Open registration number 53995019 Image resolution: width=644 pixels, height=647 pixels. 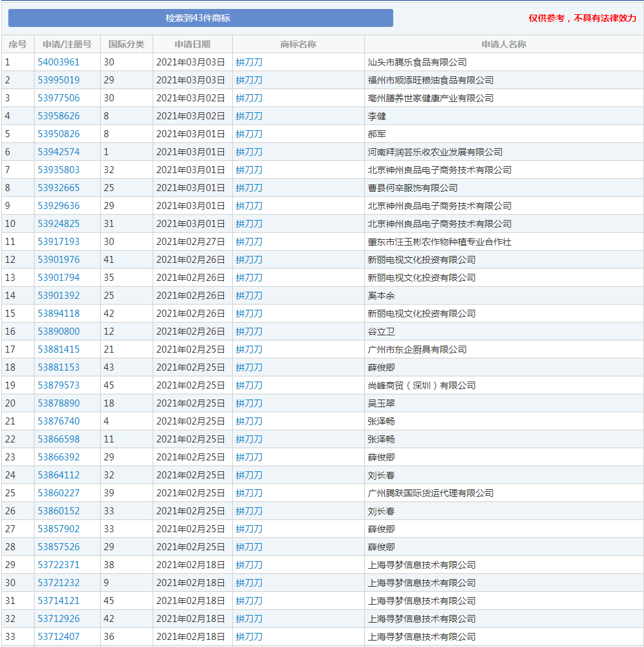[x=58, y=80]
